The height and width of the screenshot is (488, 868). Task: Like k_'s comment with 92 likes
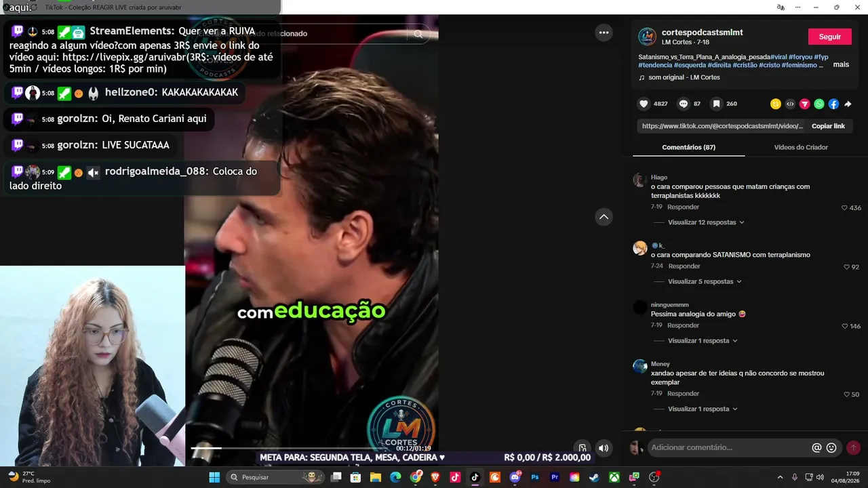click(846, 267)
